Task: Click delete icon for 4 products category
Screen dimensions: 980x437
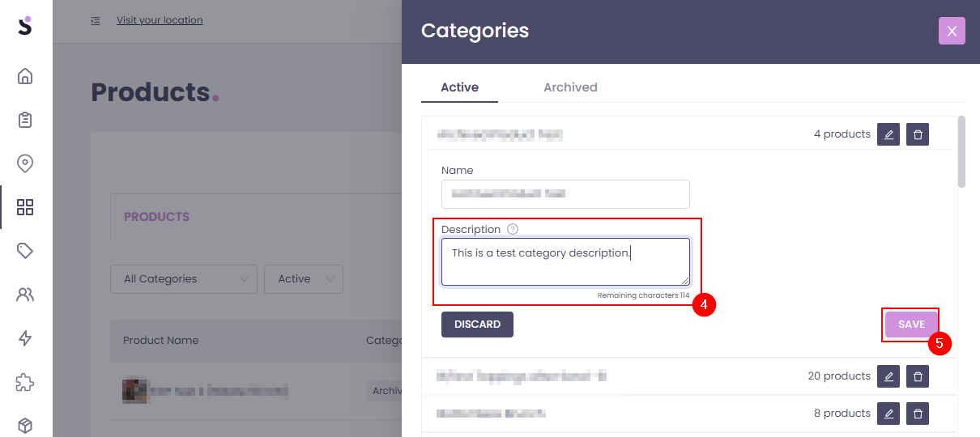Action: pyautogui.click(x=918, y=134)
